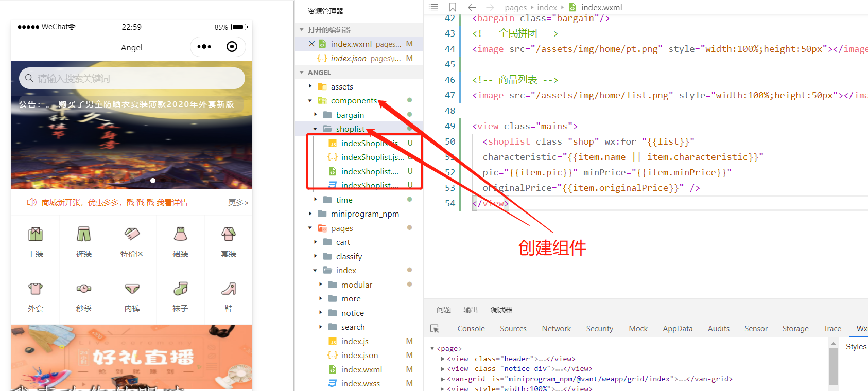Expand the assets folder

(310, 86)
